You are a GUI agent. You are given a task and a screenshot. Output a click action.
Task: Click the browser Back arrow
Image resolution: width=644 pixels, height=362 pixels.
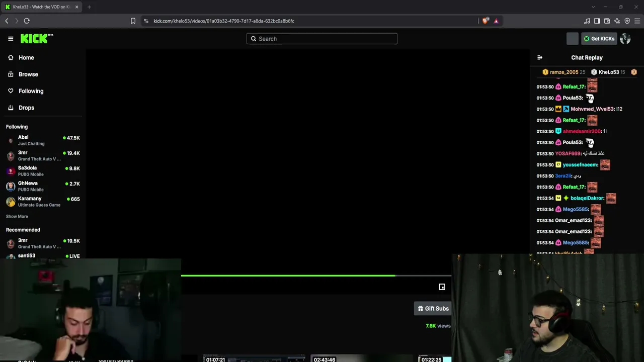(7, 21)
